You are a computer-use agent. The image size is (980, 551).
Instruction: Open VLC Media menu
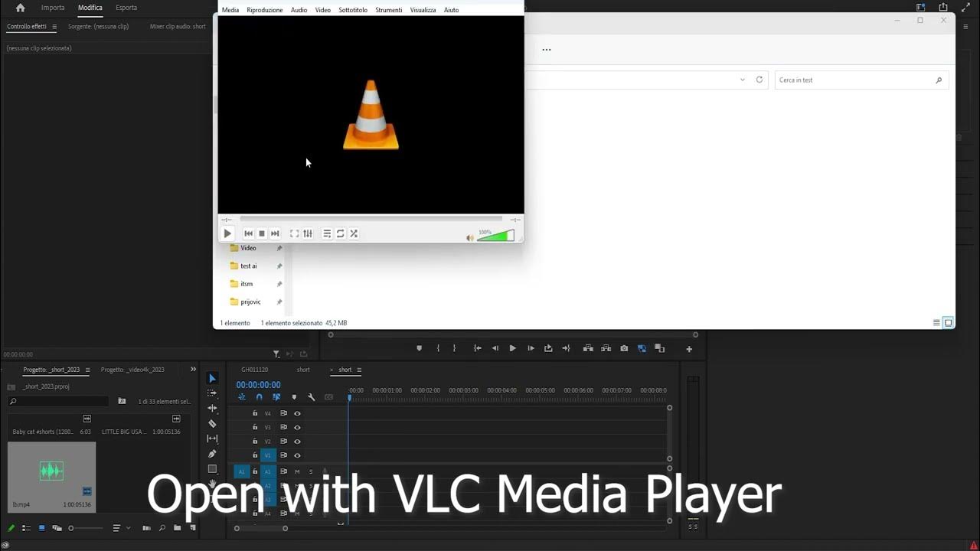pos(230,10)
